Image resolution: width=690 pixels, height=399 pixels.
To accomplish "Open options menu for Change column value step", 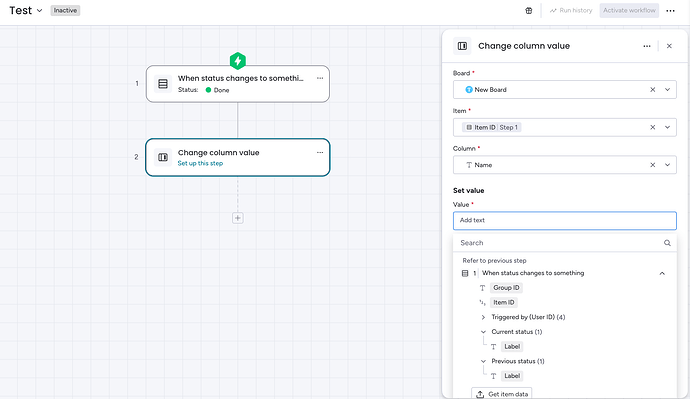I will coord(320,153).
